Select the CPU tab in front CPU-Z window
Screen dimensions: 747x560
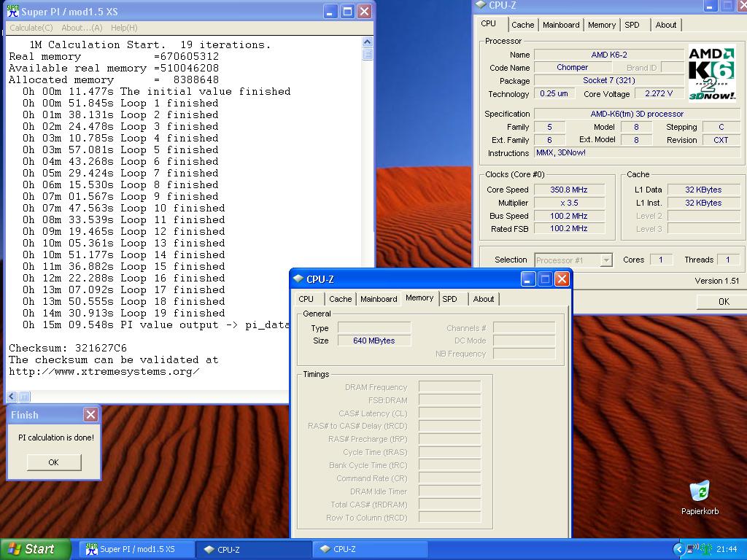[x=306, y=299]
